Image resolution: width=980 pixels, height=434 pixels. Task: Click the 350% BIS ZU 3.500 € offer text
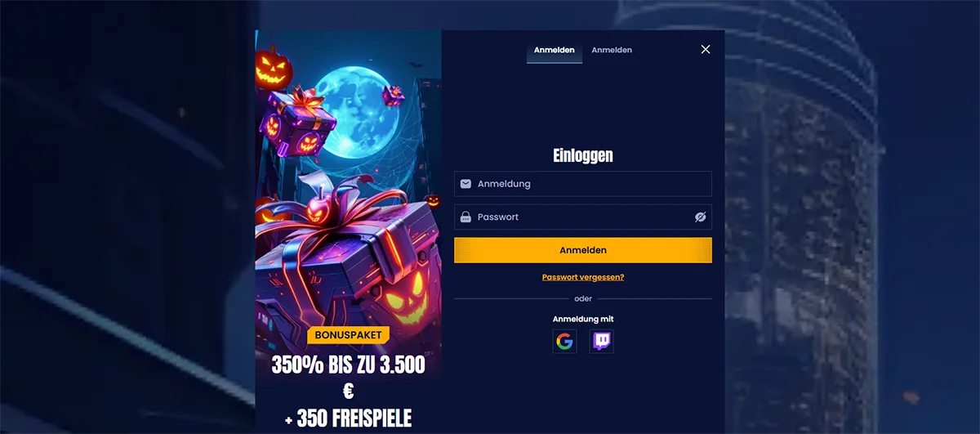[349, 378]
